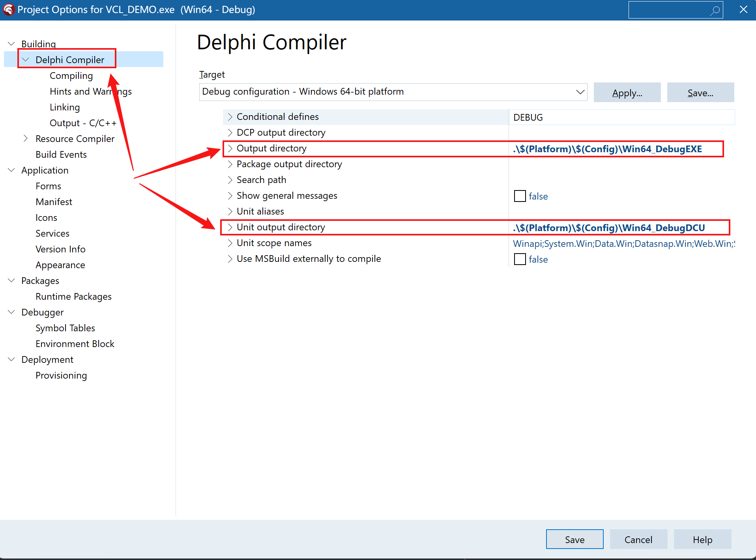Open the Linking options page

[x=65, y=107]
